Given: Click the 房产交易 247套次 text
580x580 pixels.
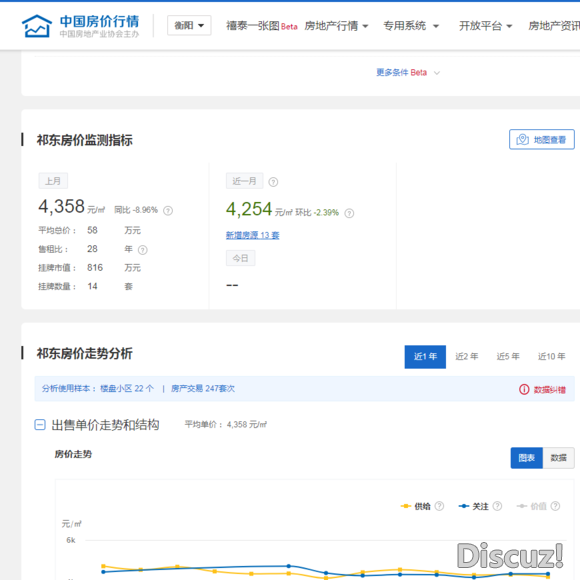Looking at the screenshot, I should pos(203,389).
